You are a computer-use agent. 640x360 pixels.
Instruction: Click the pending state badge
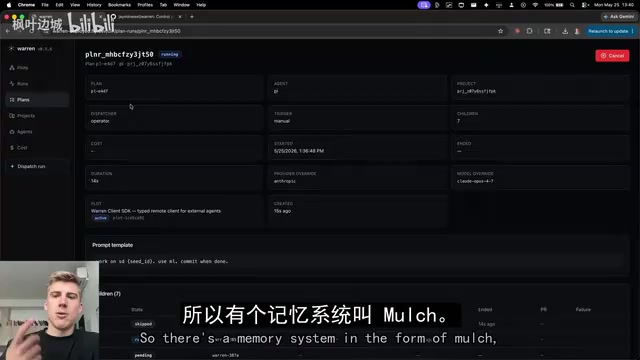143,356
